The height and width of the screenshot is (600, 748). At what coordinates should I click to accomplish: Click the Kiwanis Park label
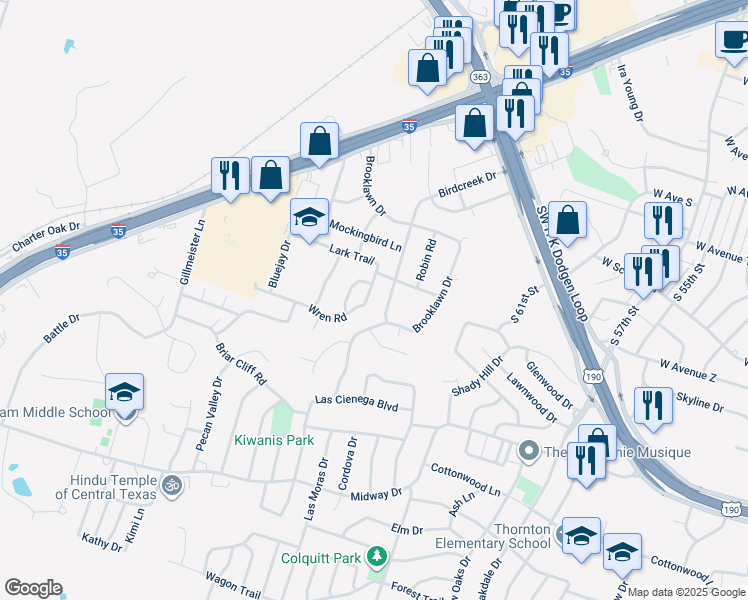point(274,440)
